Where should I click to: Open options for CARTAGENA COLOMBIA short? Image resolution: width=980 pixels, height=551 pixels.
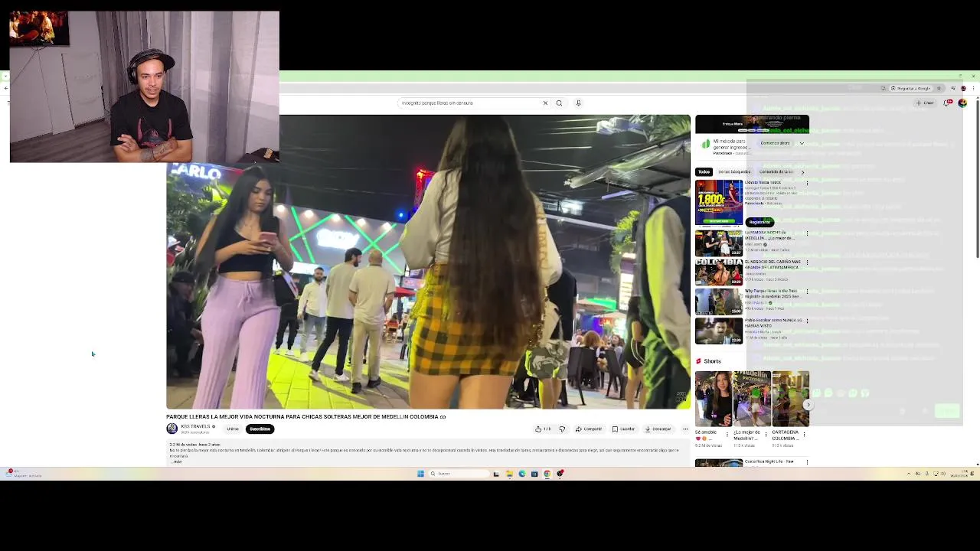pos(805,434)
